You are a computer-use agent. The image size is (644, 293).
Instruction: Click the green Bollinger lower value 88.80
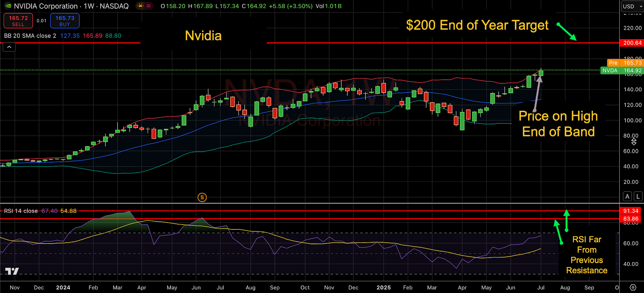[113, 36]
